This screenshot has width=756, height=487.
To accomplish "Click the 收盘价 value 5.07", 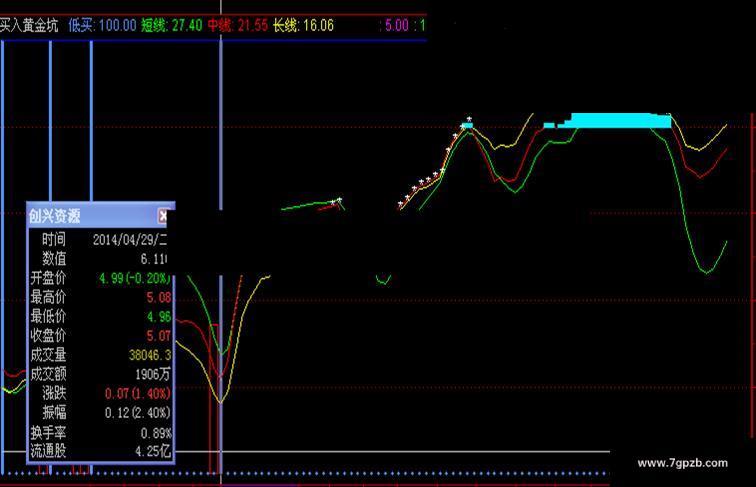I will click(x=159, y=336).
